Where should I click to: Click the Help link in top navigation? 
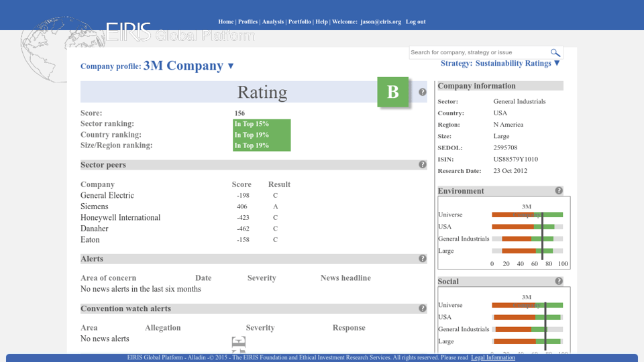321,21
